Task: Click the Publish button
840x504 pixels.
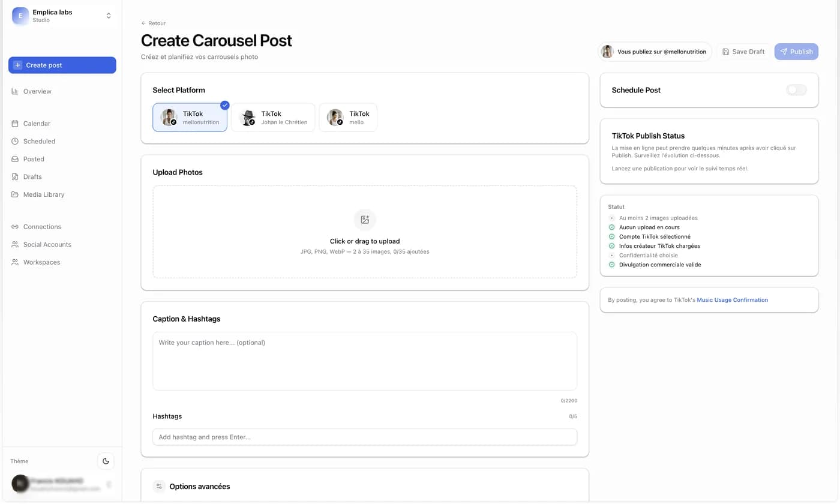Action: 796,52
